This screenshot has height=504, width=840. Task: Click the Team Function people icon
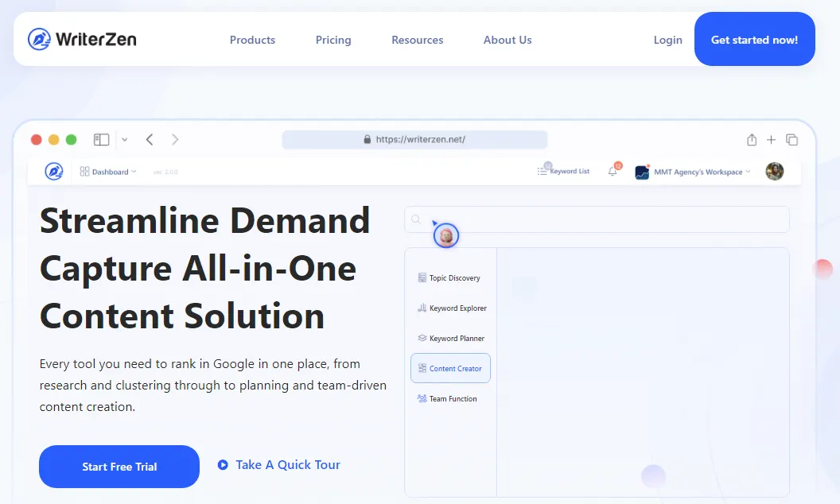coord(422,398)
